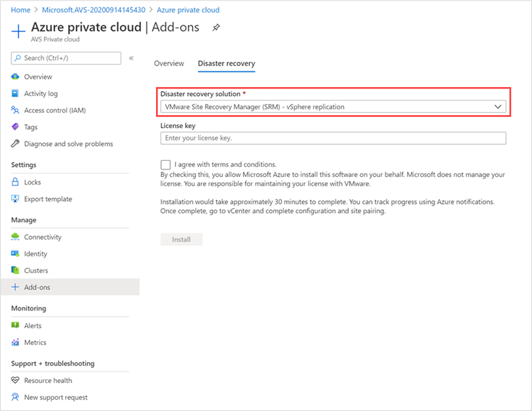Select the Disaster recovery tab
The image size is (532, 411).
(226, 64)
